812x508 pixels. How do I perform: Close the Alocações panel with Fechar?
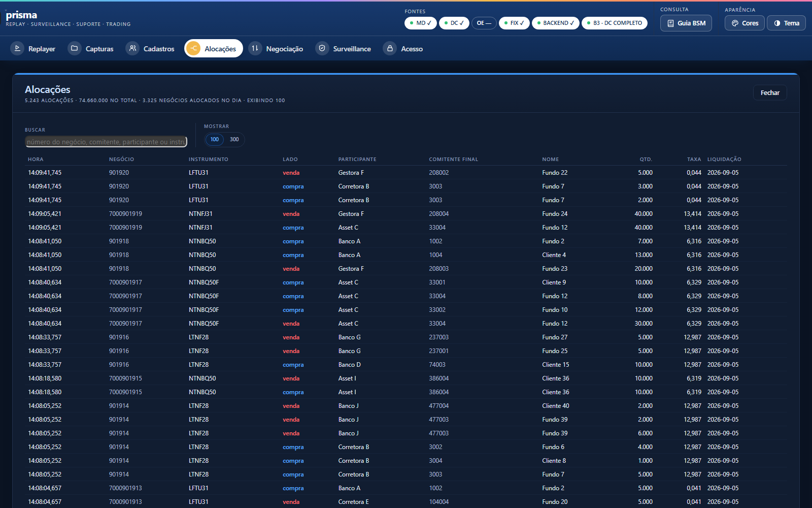coord(770,92)
